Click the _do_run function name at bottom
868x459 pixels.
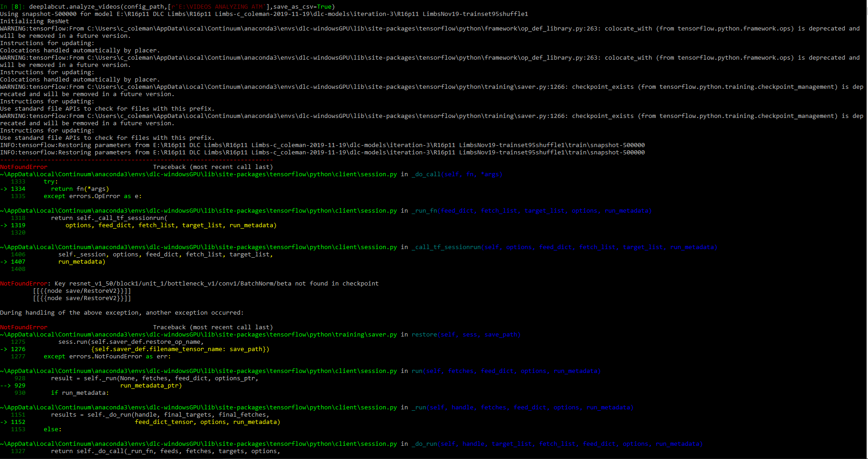[424, 444]
